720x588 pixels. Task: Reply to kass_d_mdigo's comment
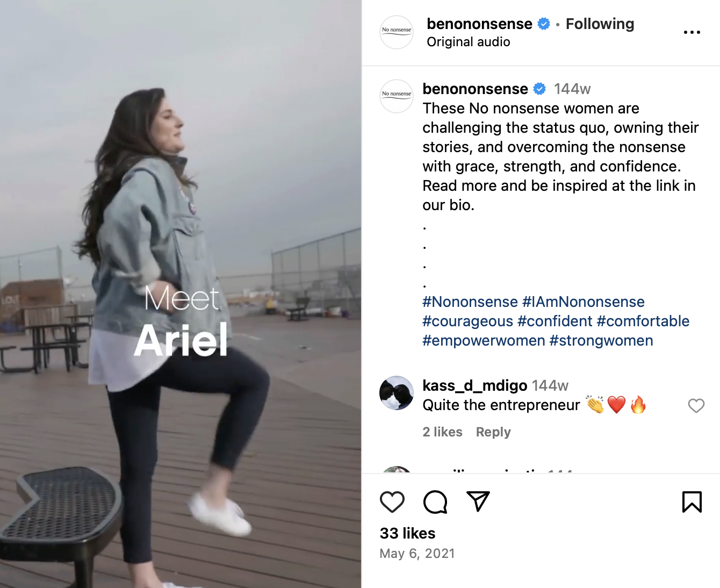tap(493, 432)
